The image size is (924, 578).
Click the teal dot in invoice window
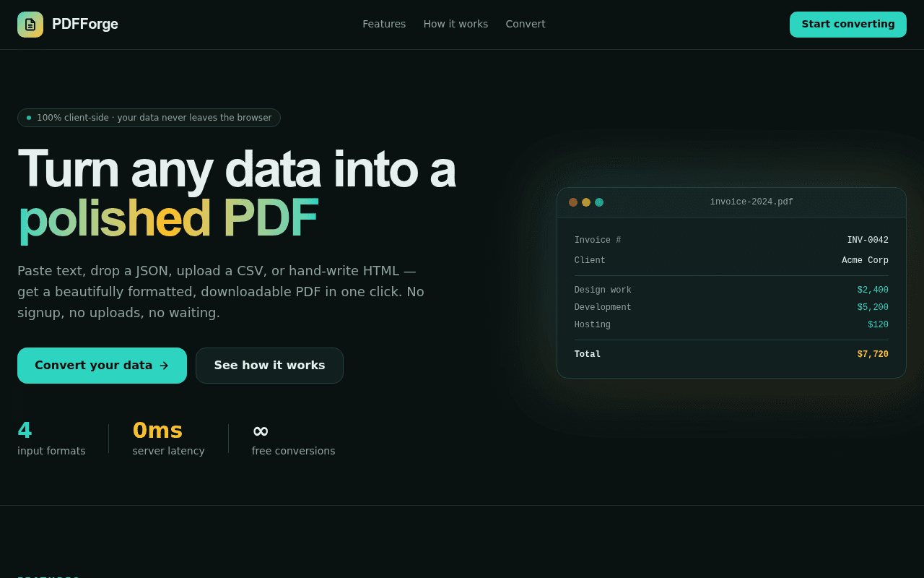pos(599,202)
